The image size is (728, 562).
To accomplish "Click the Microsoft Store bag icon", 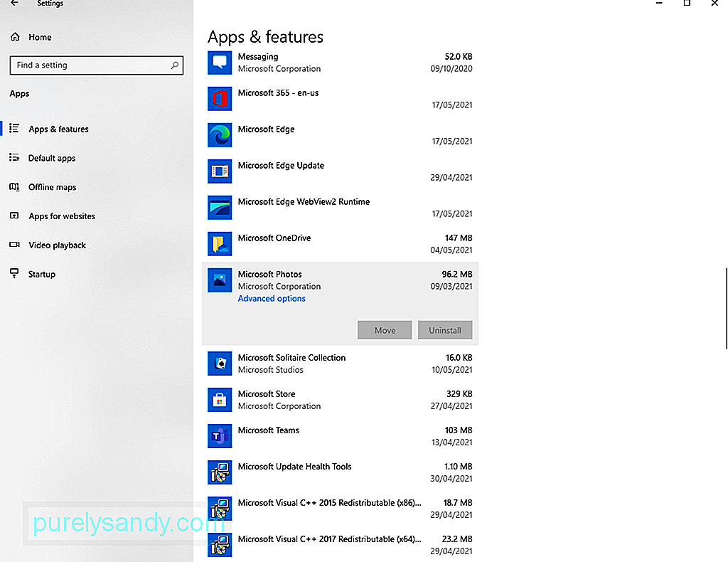I will tap(220, 399).
